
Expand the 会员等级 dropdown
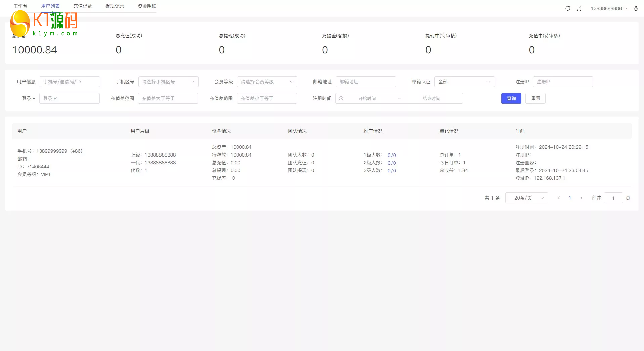pos(267,82)
